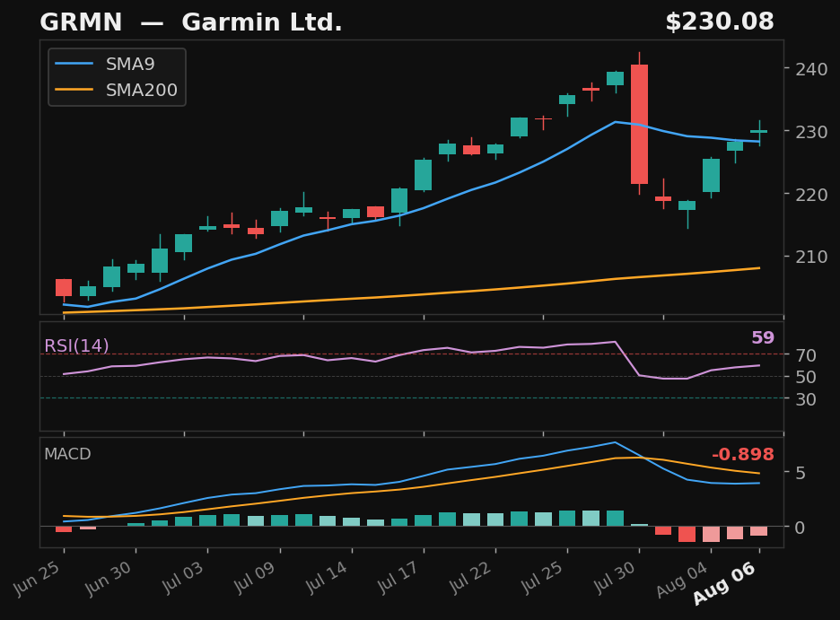Click the blue SMA9 legend line sample

tap(74, 64)
